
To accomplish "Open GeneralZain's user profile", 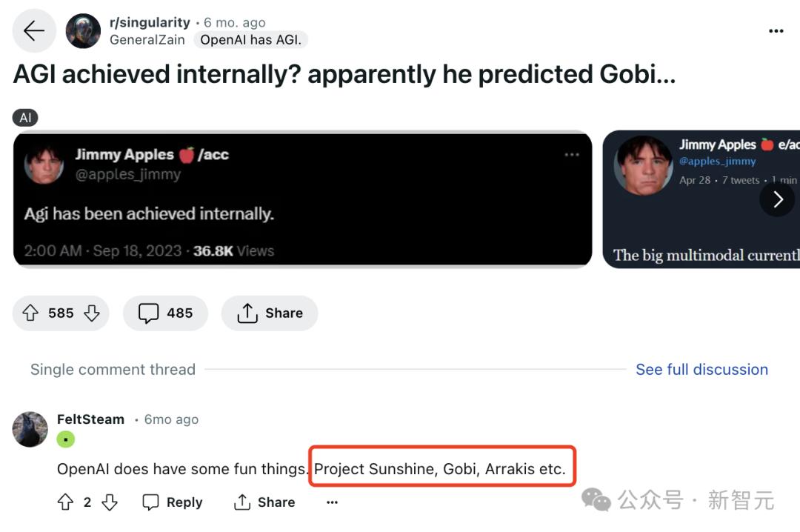I will (147, 40).
